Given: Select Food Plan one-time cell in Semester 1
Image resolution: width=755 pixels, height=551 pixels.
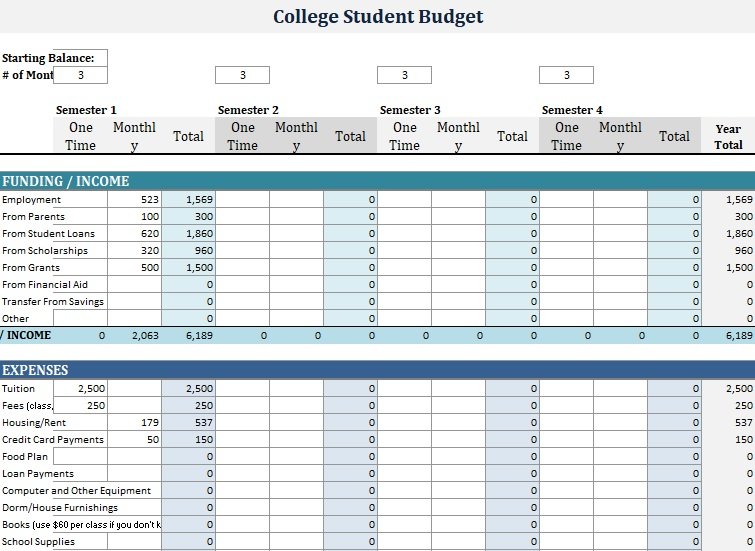Looking at the screenshot, I should point(80,457).
